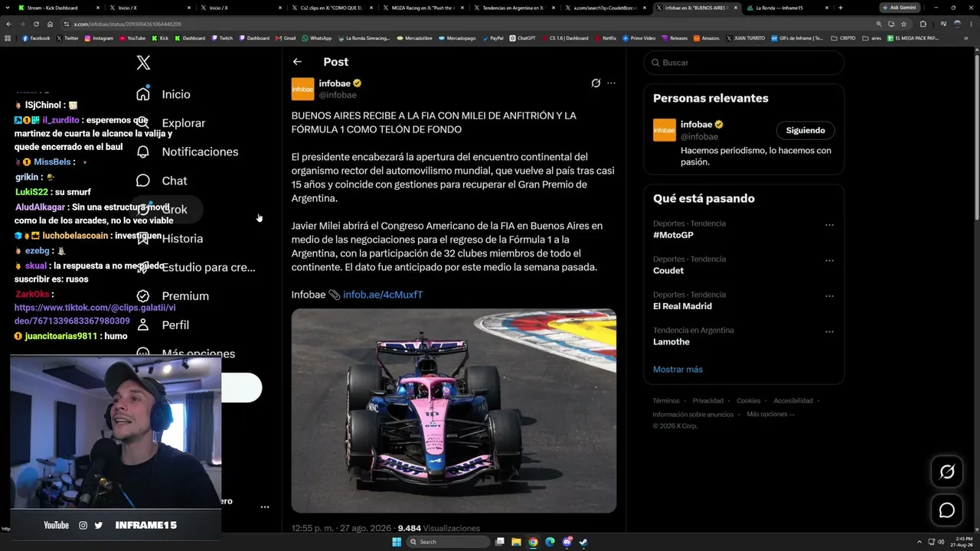980x551 pixels.
Task: Open Discord from the taskbar
Action: (x=567, y=542)
